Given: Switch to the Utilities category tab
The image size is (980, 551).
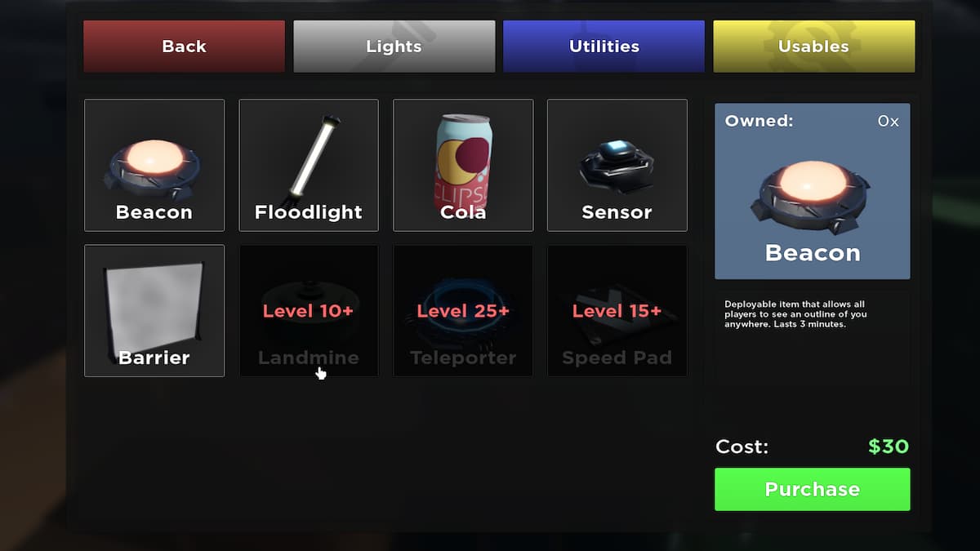Looking at the screenshot, I should (x=604, y=47).
